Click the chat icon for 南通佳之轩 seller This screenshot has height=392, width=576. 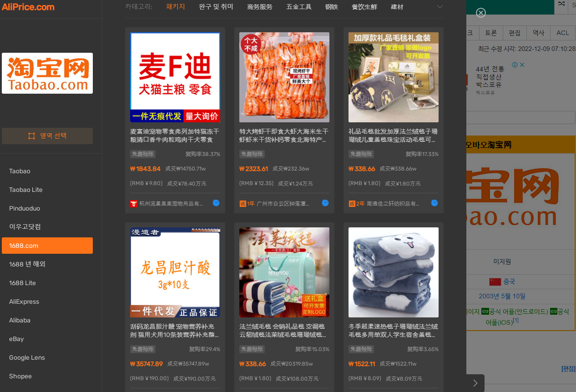[435, 203]
